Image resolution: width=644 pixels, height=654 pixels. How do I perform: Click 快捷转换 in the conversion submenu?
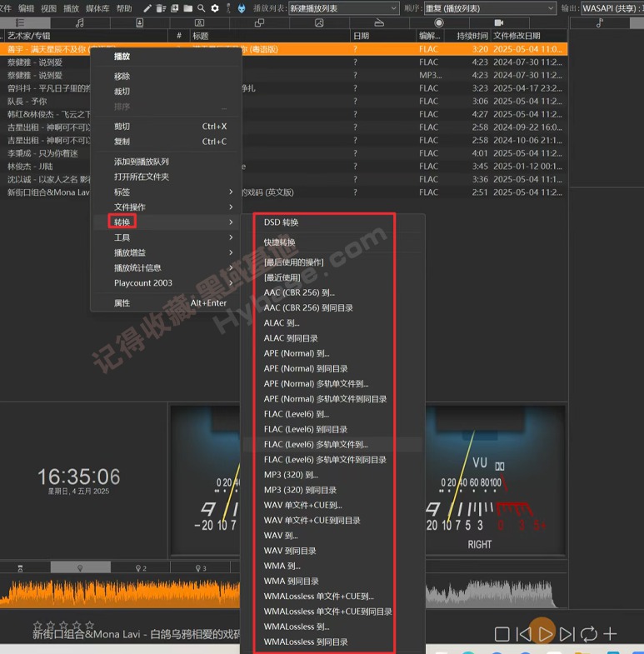(x=279, y=242)
